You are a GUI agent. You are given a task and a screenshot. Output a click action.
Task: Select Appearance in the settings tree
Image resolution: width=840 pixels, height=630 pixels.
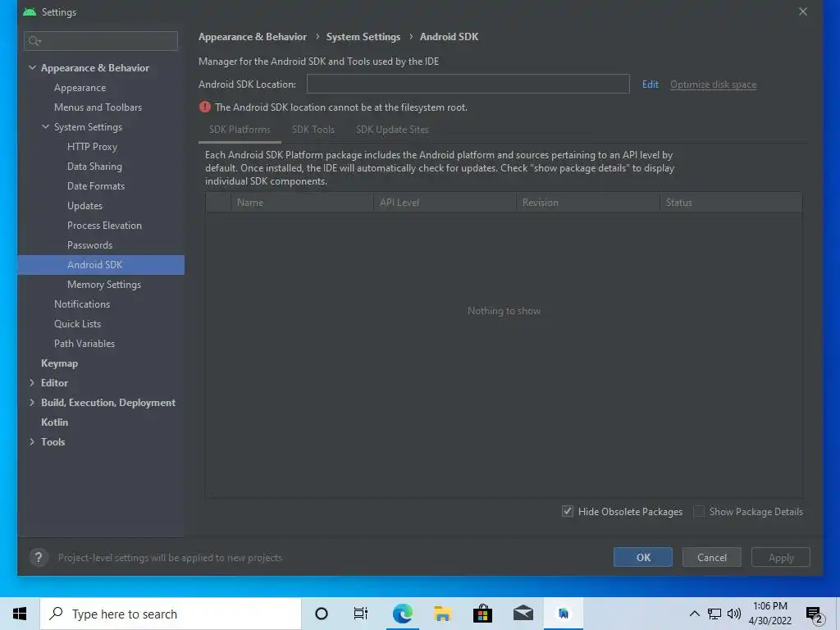click(80, 88)
